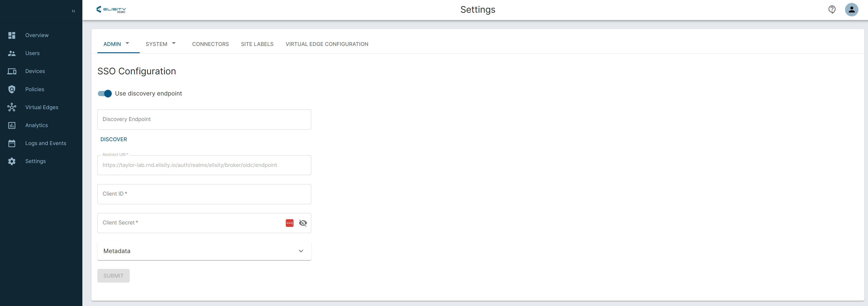Screen dimensions: 868x306
Task: Open the Overview dashboard icon
Action: 12,35
